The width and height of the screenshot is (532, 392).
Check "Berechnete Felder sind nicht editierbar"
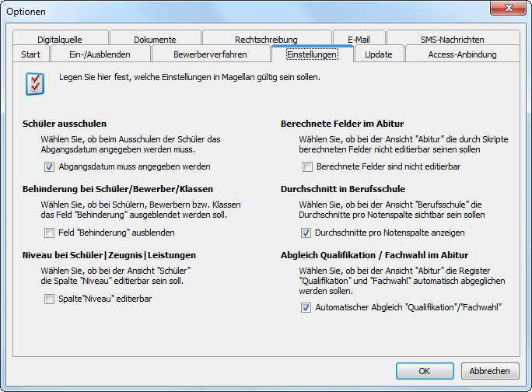pos(307,166)
